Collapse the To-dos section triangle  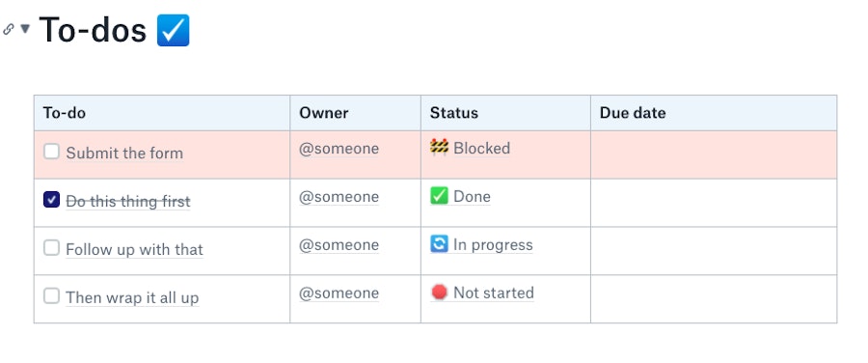pos(25,28)
